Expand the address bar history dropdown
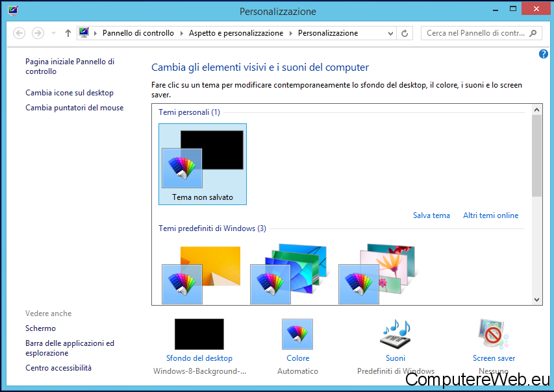Viewport: 554px width, 392px height. point(390,33)
